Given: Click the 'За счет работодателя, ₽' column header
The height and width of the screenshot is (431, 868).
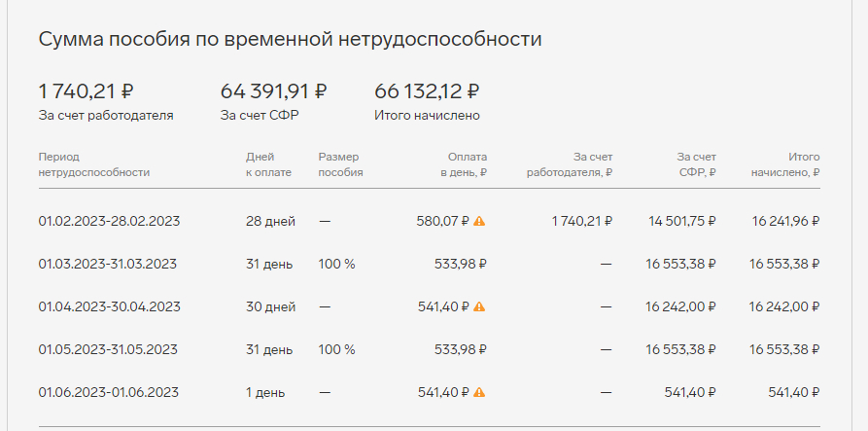Looking at the screenshot, I should pos(570,164).
